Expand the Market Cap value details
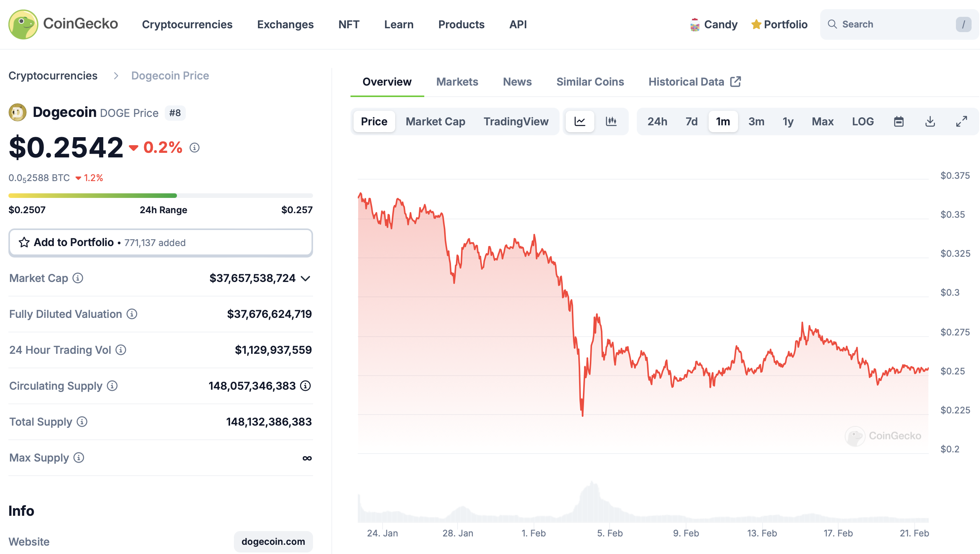This screenshot has width=980, height=554. point(305,278)
